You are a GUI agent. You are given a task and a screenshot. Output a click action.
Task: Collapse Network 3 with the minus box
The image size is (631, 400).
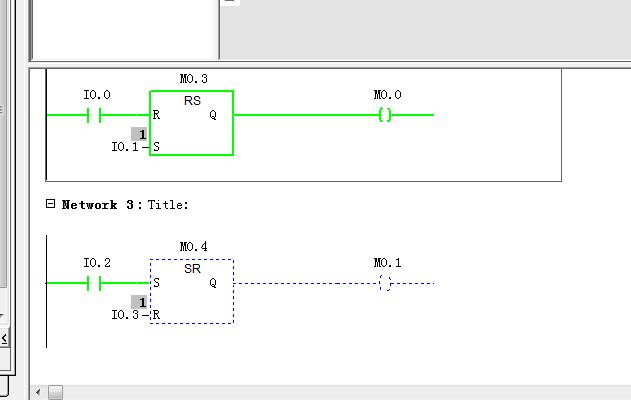point(50,204)
